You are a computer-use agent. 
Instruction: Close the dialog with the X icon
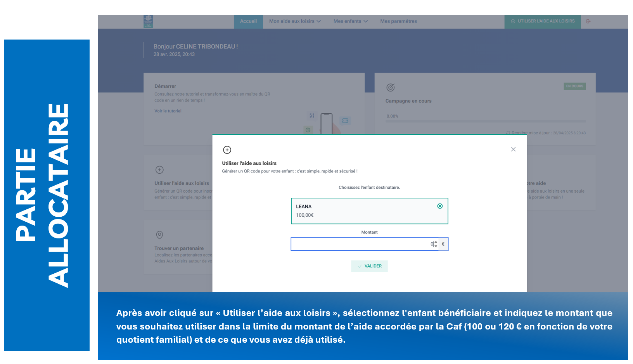coord(513,149)
